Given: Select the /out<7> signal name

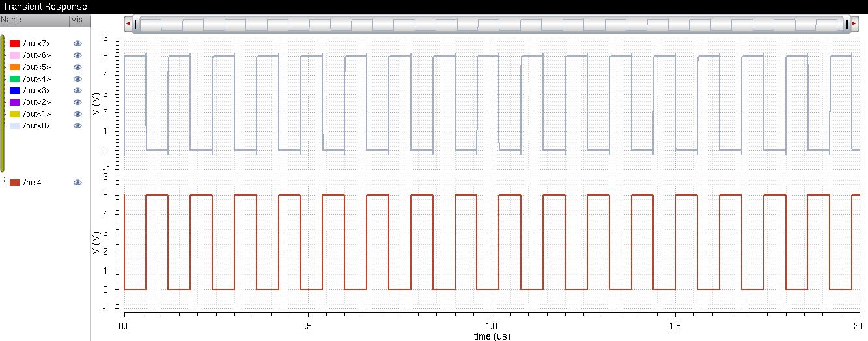Looking at the screenshot, I should click(x=36, y=44).
